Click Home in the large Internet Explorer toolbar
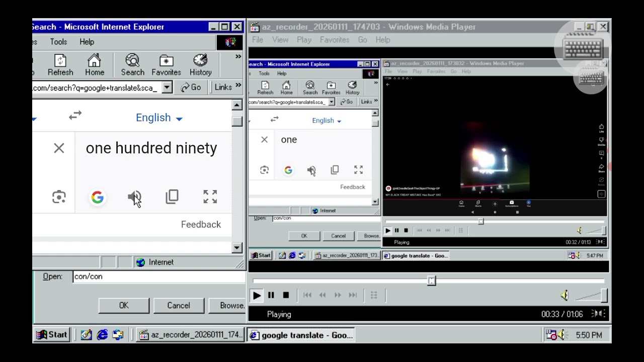 coord(94,65)
